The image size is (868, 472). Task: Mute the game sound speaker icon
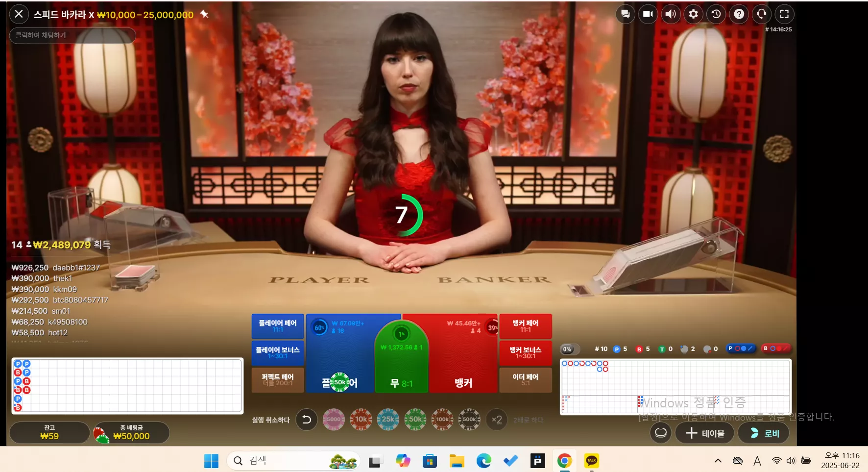click(x=671, y=14)
